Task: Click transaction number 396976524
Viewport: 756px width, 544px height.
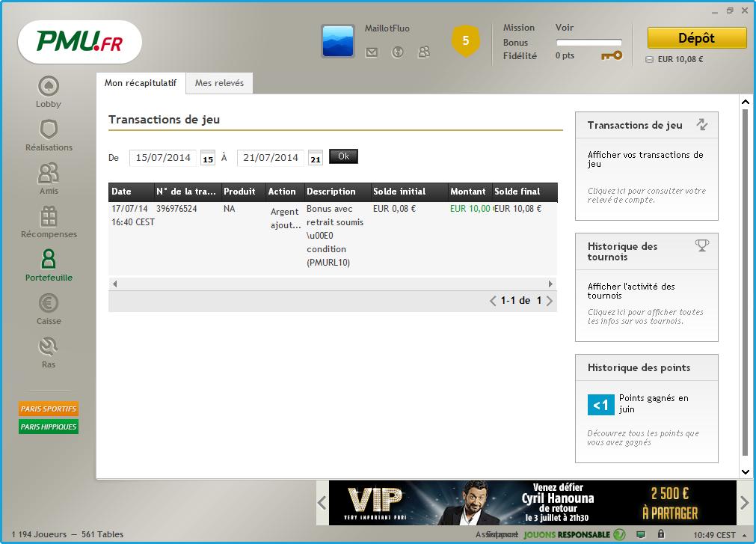Action: (176, 209)
